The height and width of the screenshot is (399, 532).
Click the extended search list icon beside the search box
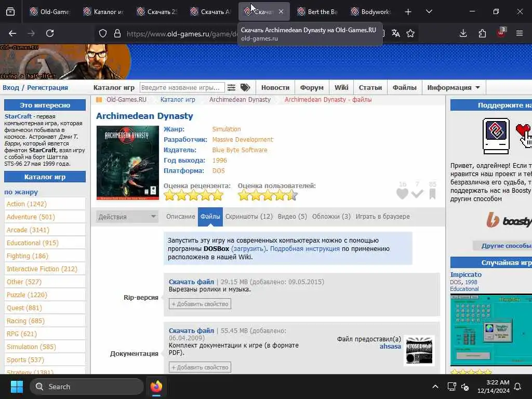[231, 87]
